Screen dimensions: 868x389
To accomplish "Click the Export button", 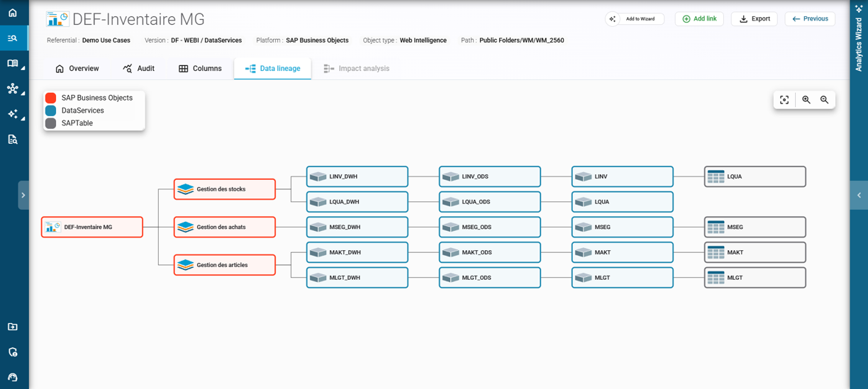I will tap(754, 19).
